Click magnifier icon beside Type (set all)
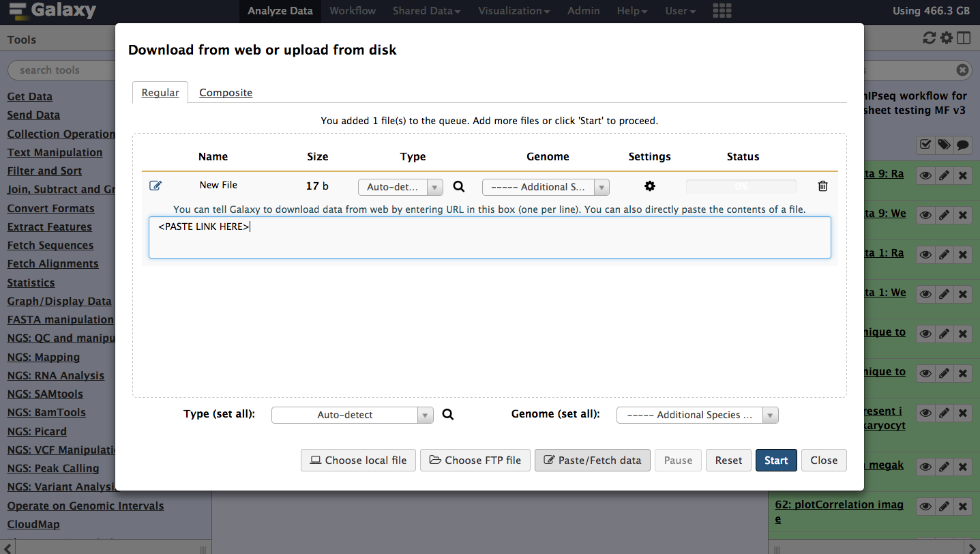Viewport: 980px width, 554px height. [447, 414]
